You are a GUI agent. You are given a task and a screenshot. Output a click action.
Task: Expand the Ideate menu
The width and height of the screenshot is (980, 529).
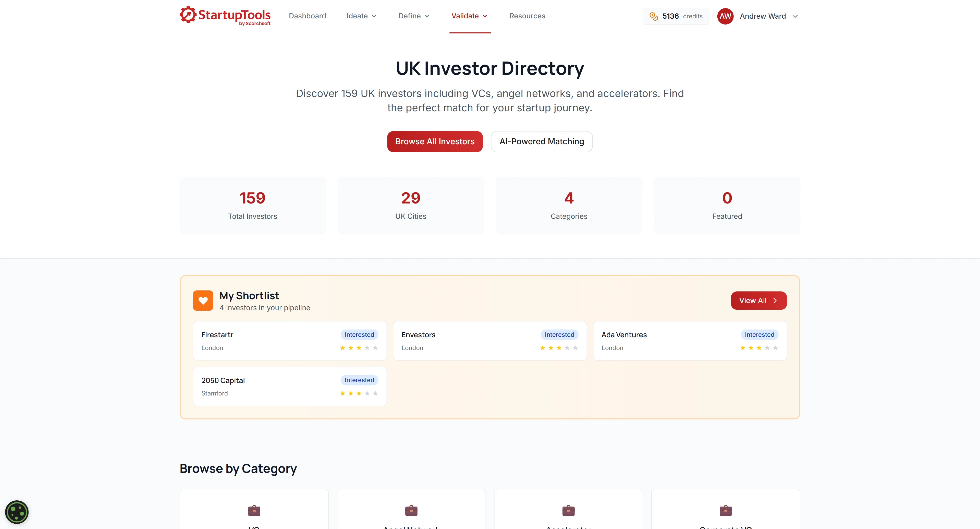pos(361,16)
